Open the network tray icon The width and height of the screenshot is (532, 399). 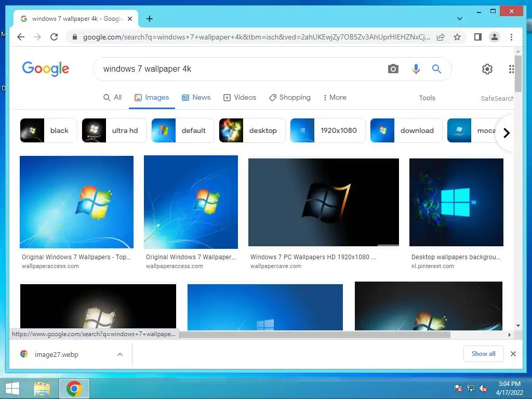(x=471, y=388)
